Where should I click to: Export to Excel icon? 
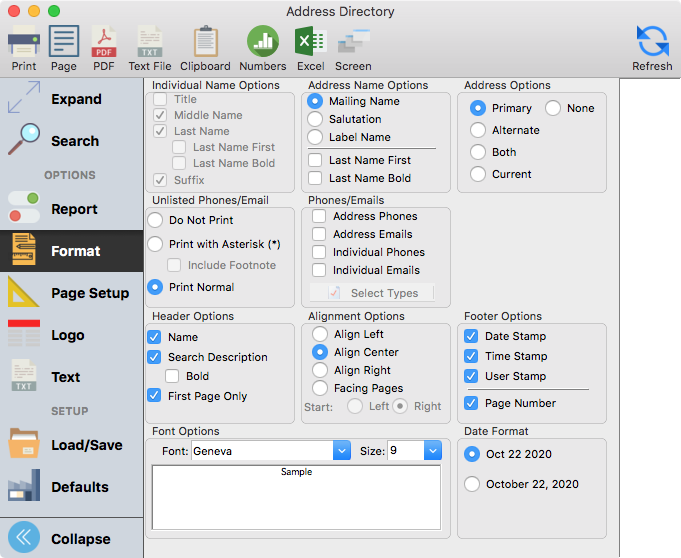310,46
